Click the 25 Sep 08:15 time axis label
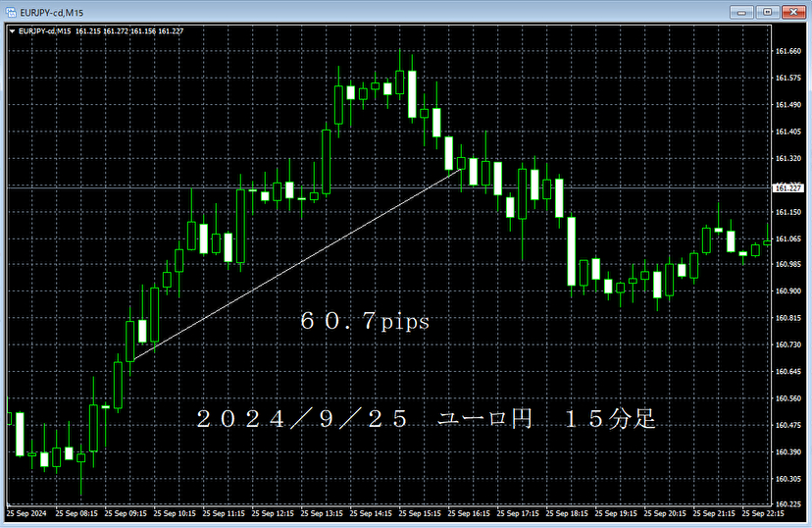The height and width of the screenshot is (528, 812). tap(76, 513)
